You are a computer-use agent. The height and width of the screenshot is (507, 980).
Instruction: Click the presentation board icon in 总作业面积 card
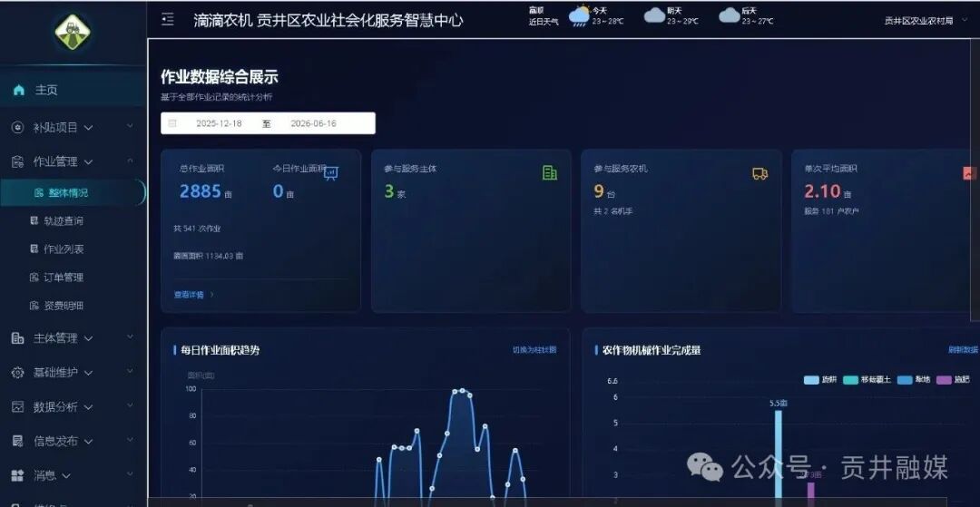point(331,174)
